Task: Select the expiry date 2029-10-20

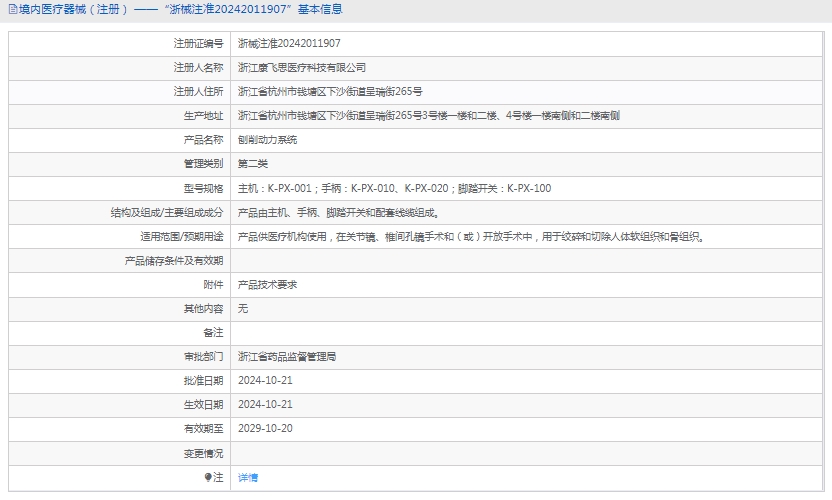Action: [265, 428]
